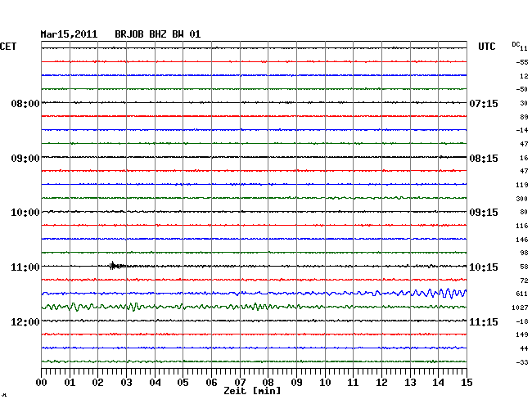
Task: Click the date label Mar15,2011
Action: [x=69, y=34]
